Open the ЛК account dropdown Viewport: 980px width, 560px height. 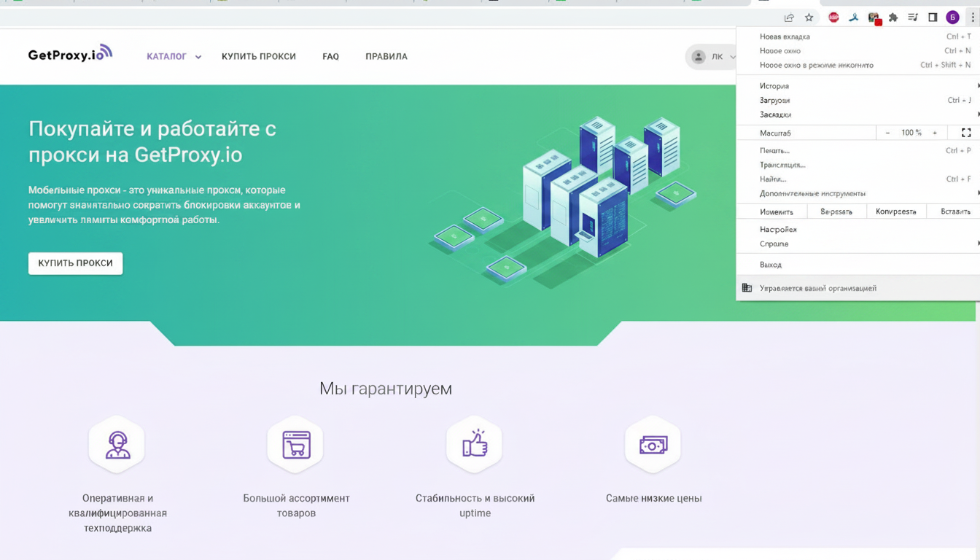(x=710, y=57)
